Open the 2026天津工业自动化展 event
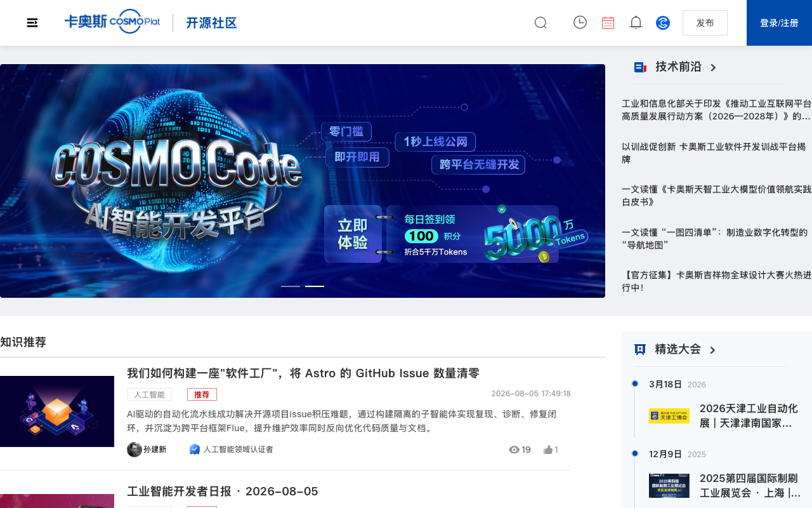The width and height of the screenshot is (812, 508). (749, 416)
